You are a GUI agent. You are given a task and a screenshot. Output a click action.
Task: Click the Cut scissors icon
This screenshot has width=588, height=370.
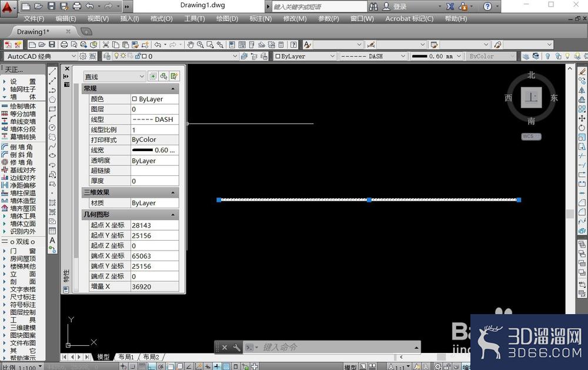[x=106, y=45]
